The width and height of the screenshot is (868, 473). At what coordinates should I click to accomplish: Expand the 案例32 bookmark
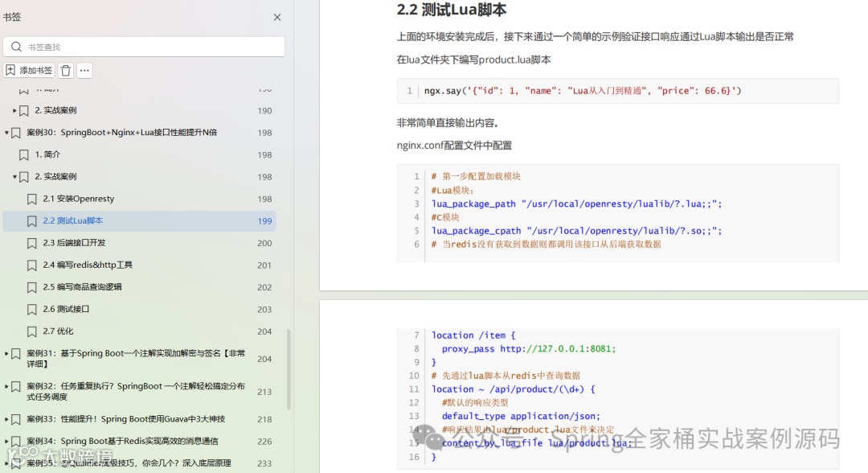(6, 386)
